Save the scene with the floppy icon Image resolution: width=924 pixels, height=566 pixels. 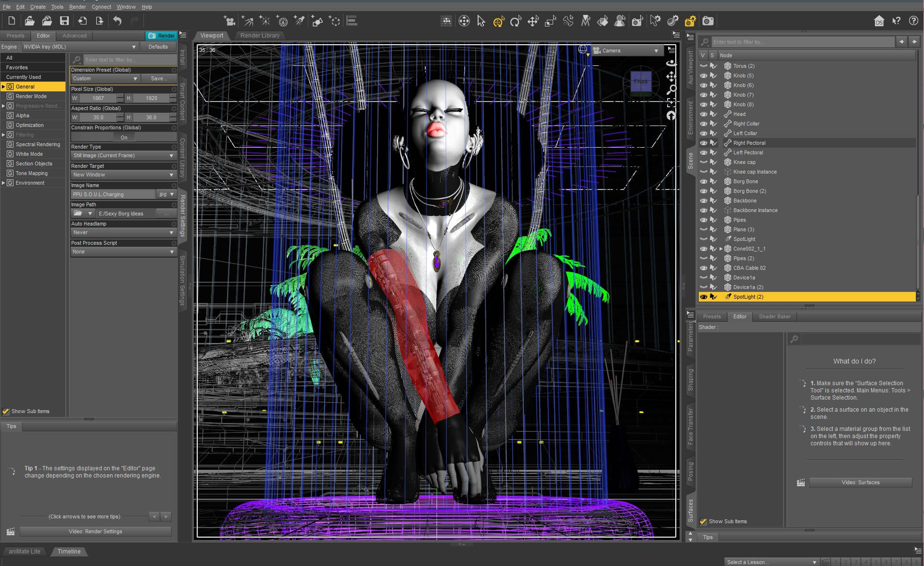point(64,21)
